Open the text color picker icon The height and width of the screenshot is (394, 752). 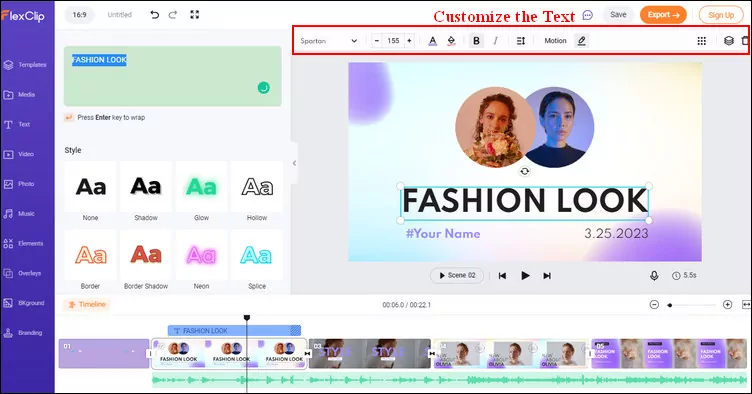(x=433, y=41)
